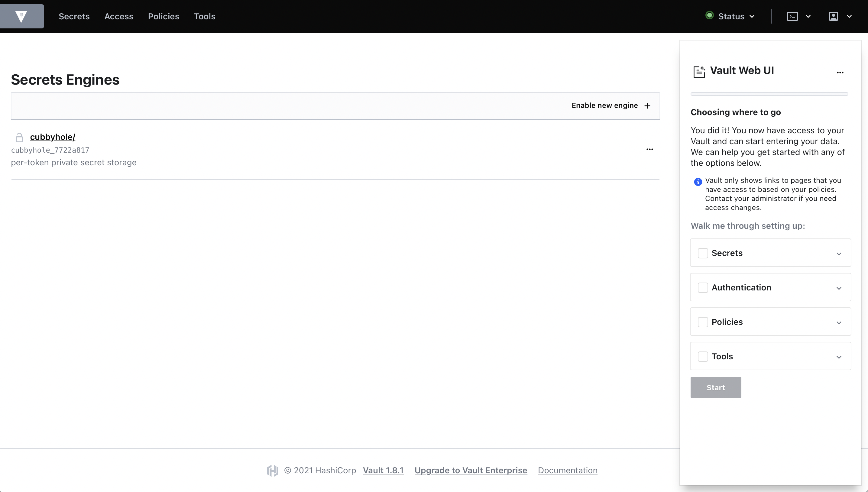Open the console terminal icon

pyautogui.click(x=792, y=16)
